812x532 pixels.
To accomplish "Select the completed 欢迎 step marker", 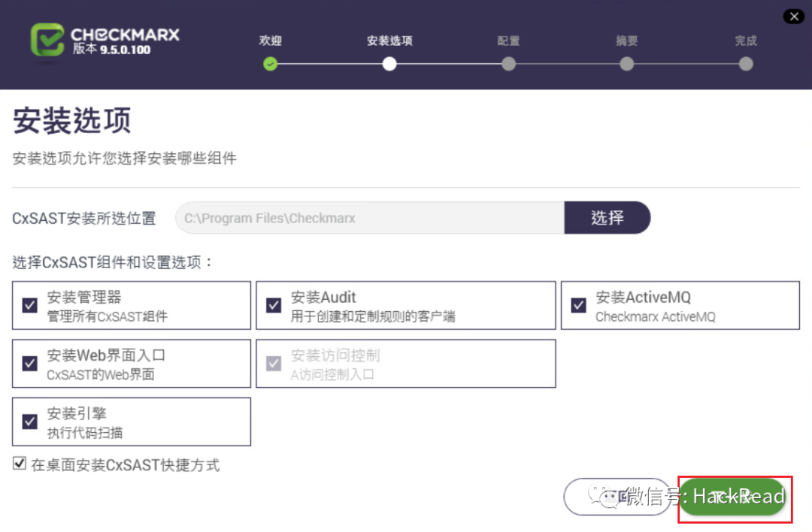I will [270, 64].
